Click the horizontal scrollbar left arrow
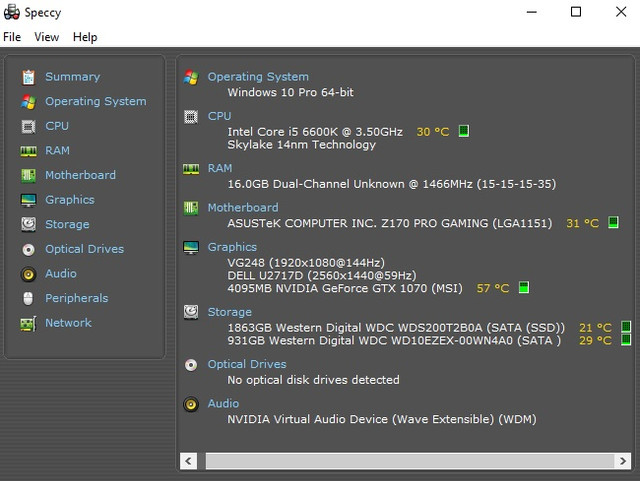The width and height of the screenshot is (640, 481). (189, 461)
